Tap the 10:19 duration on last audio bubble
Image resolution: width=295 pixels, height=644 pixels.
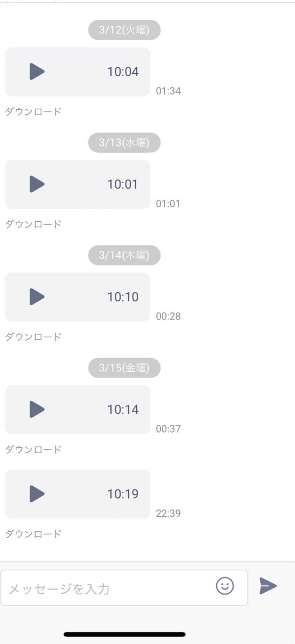[123, 494]
